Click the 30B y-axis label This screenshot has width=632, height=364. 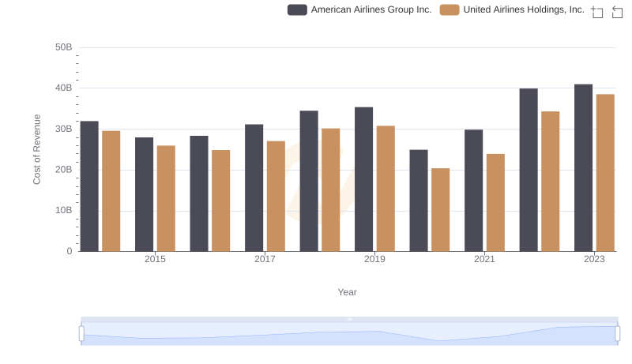(64, 129)
